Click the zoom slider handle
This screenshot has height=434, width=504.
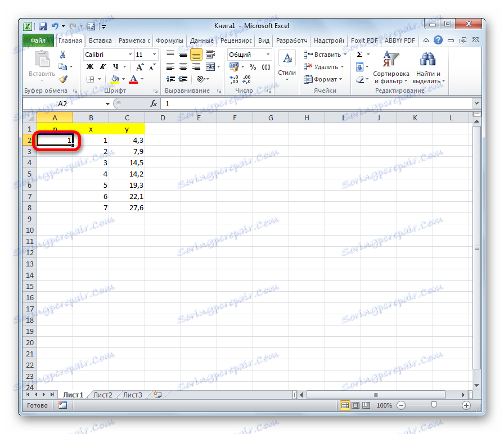tap(434, 405)
